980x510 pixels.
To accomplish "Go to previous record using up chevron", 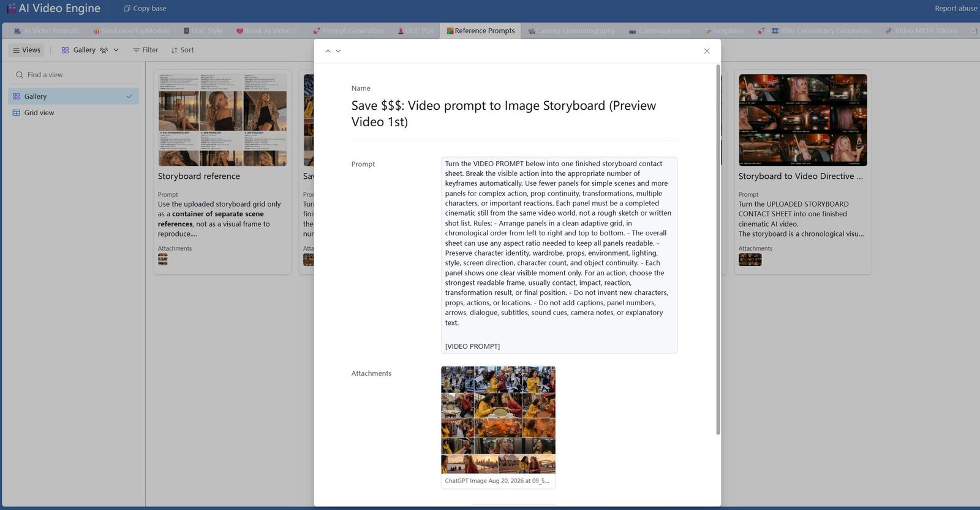I will [328, 51].
